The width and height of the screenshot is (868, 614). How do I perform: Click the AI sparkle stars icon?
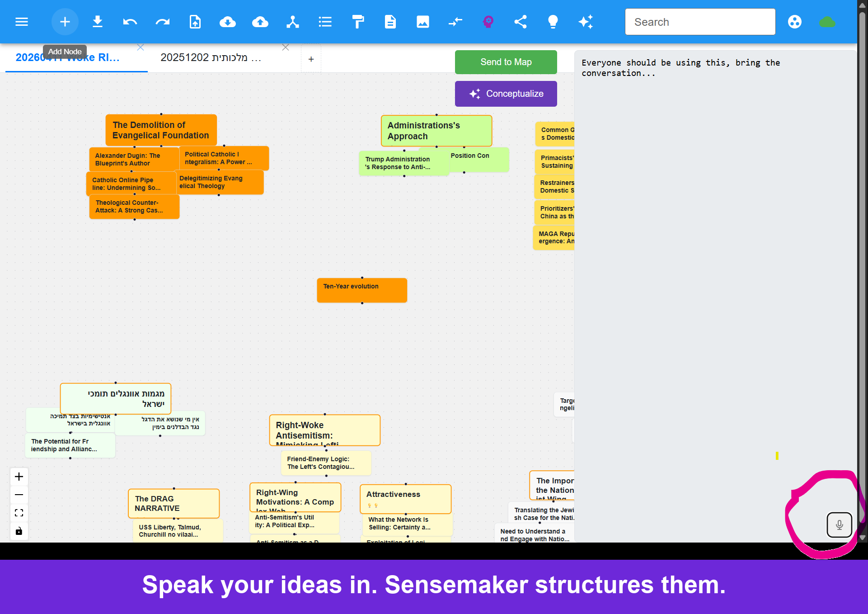tap(586, 22)
